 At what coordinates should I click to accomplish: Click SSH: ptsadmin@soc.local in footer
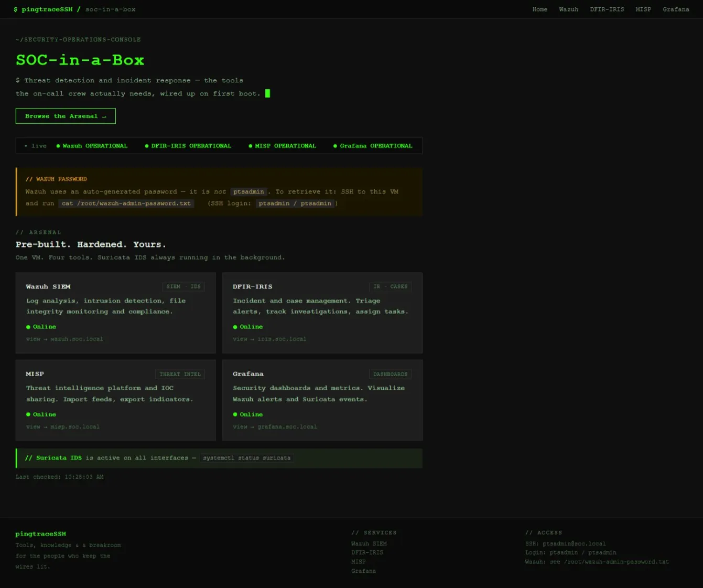click(565, 543)
